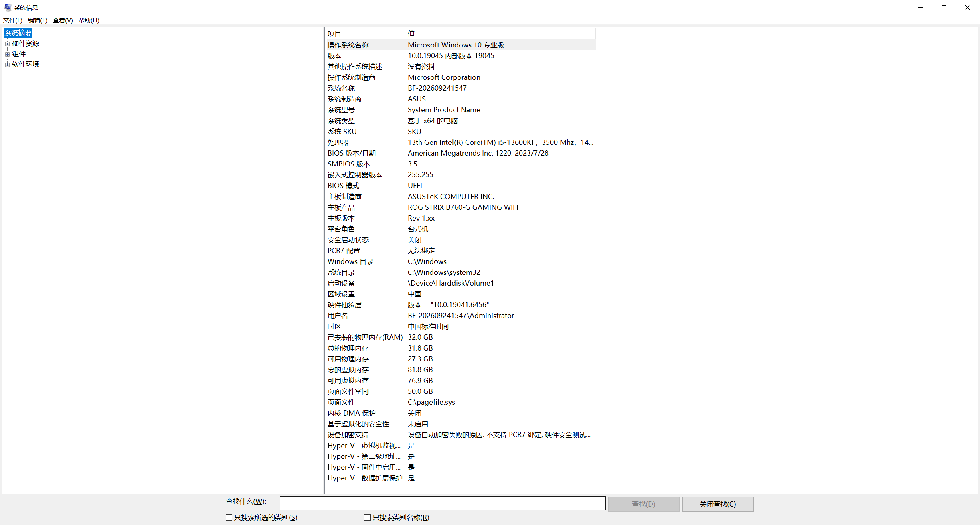980x525 pixels.
Task: Select the 硬件资源 tree label
Action: point(26,43)
